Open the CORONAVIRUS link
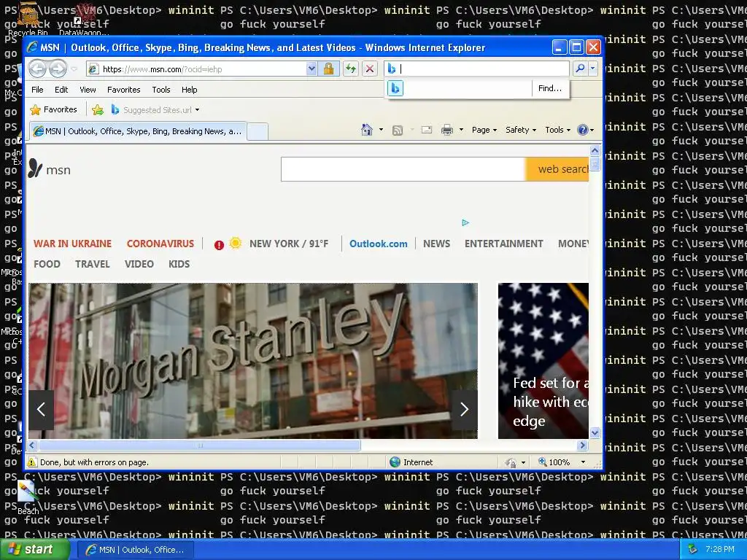747x560 pixels. point(160,244)
